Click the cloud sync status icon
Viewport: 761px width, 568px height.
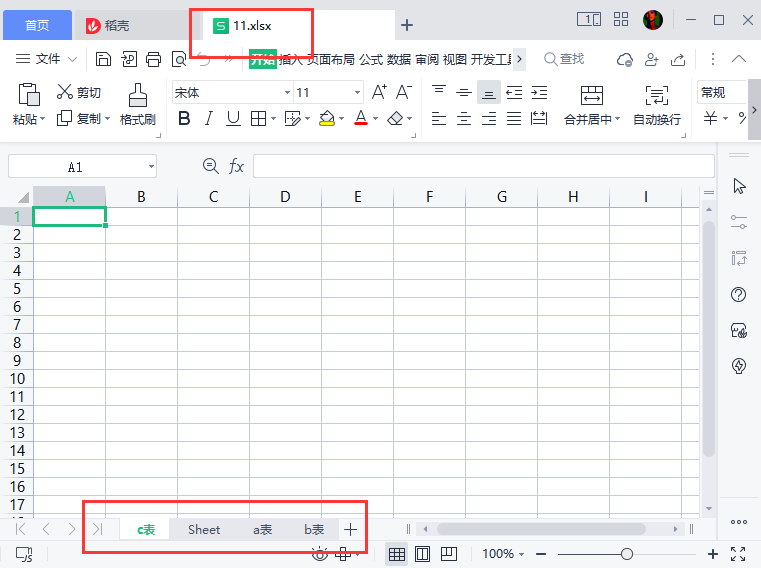(625, 60)
